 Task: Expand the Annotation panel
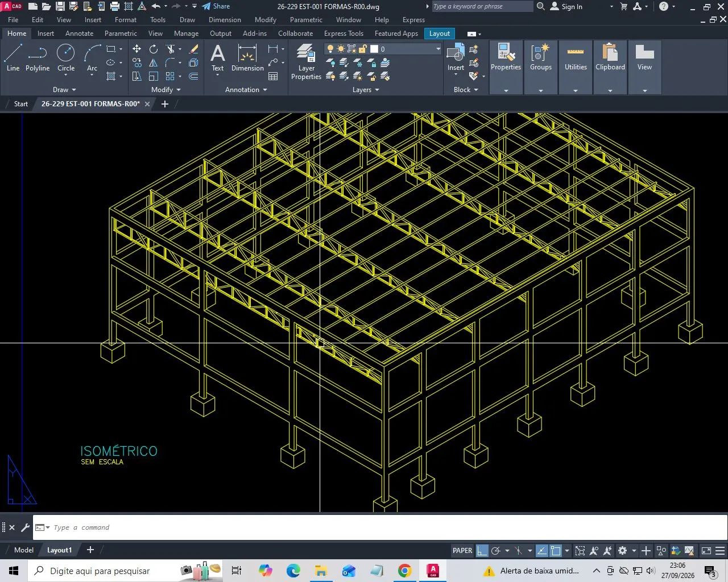coord(246,90)
